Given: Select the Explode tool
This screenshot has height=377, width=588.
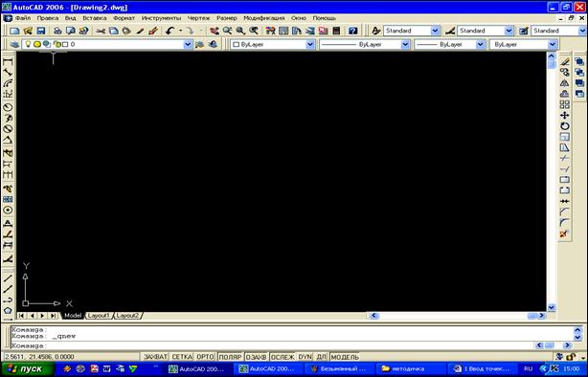Looking at the screenshot, I should coord(564,233).
